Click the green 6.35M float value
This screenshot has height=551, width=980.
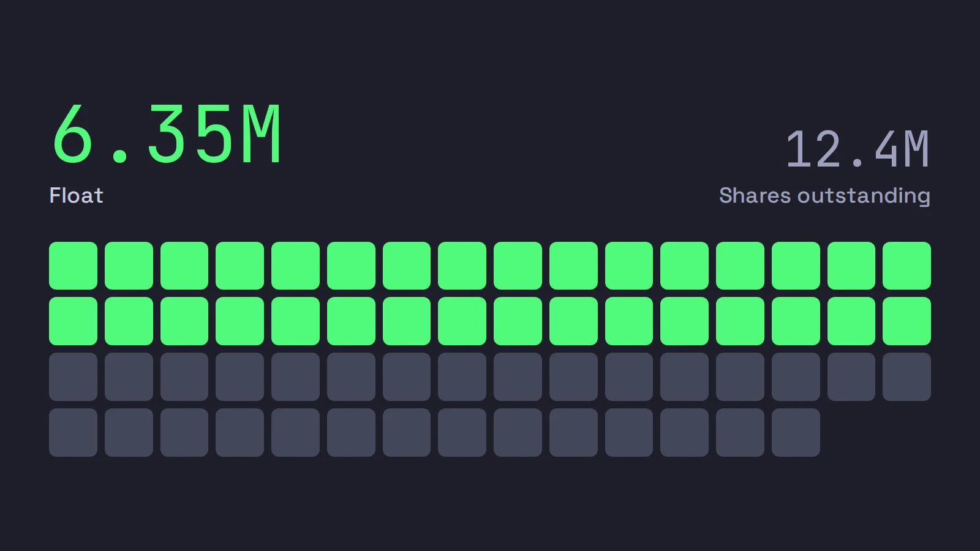[x=167, y=134]
